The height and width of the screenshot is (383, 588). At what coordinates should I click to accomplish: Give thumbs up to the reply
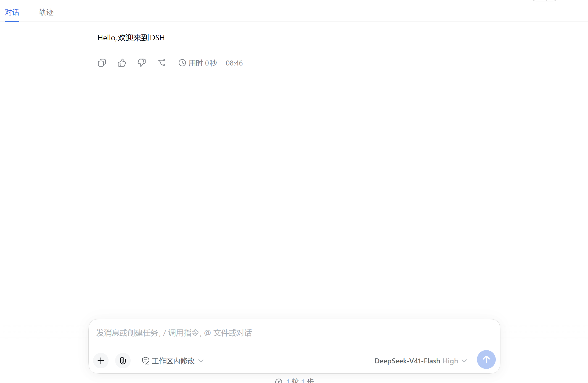click(x=122, y=63)
